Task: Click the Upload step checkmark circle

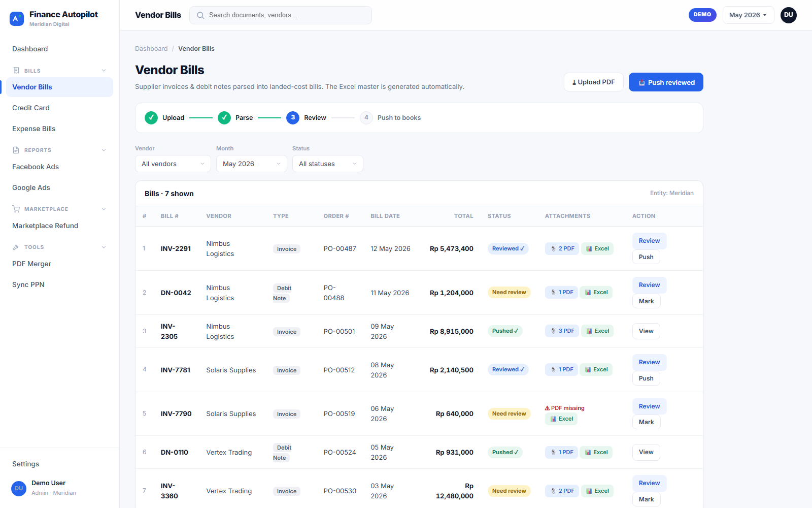Action: coord(151,118)
